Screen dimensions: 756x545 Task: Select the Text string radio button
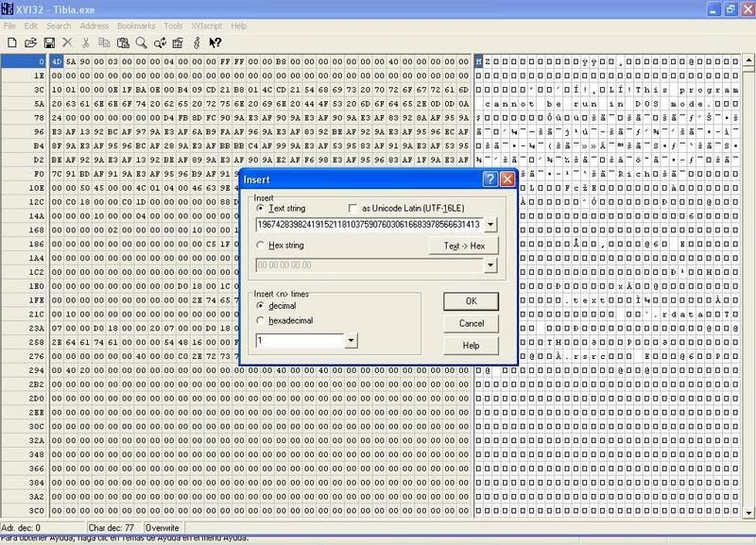tap(259, 207)
